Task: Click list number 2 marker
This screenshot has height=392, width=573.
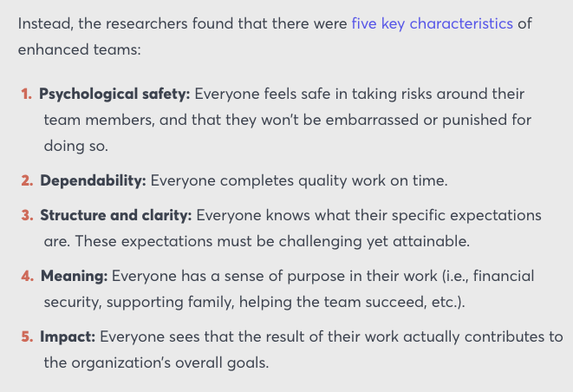Action: 27,180
